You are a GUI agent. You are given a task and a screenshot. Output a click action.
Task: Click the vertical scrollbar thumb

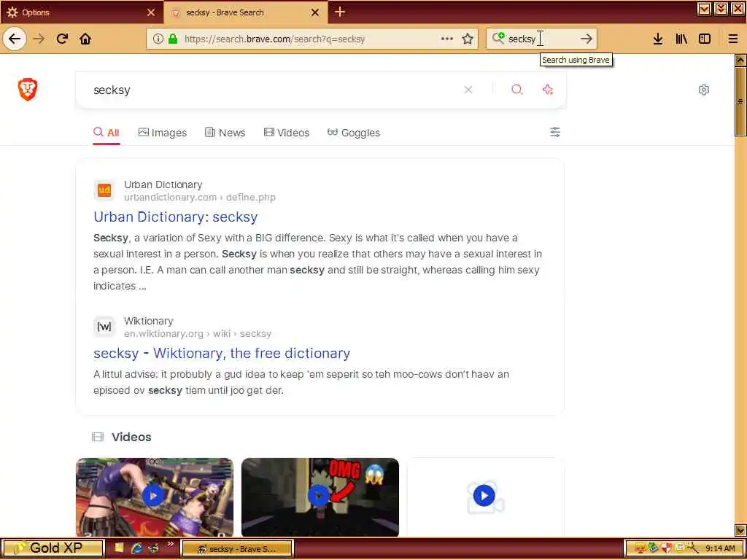[740, 101]
